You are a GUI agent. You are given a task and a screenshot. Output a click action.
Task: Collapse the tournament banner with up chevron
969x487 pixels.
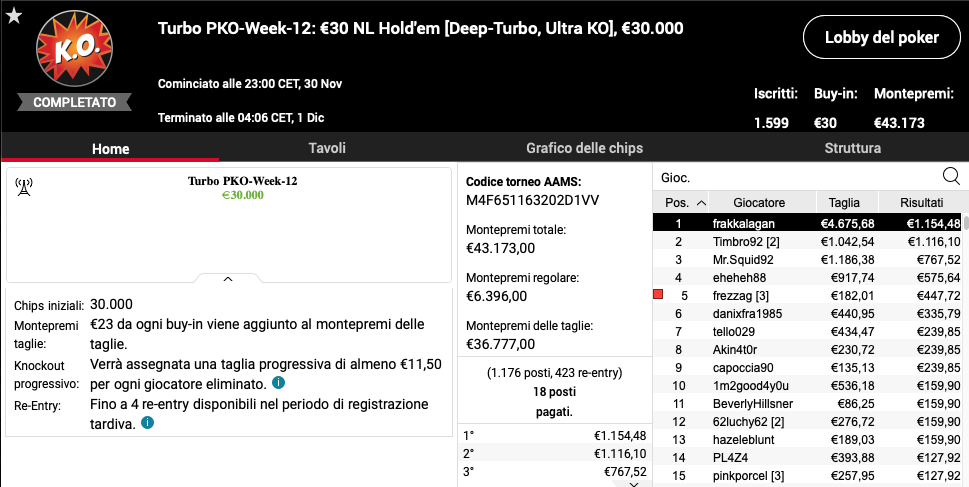point(227,279)
